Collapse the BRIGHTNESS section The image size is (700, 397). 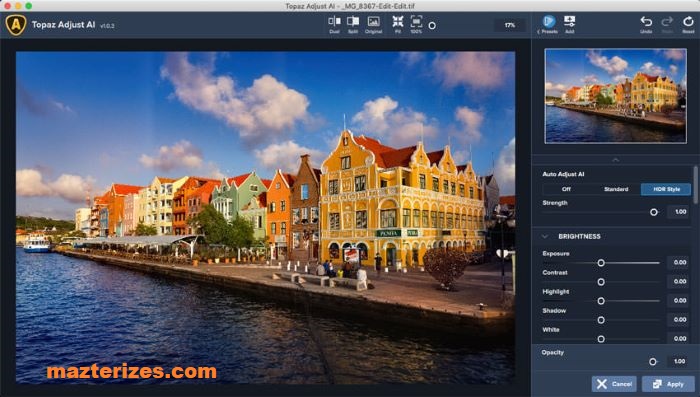545,236
